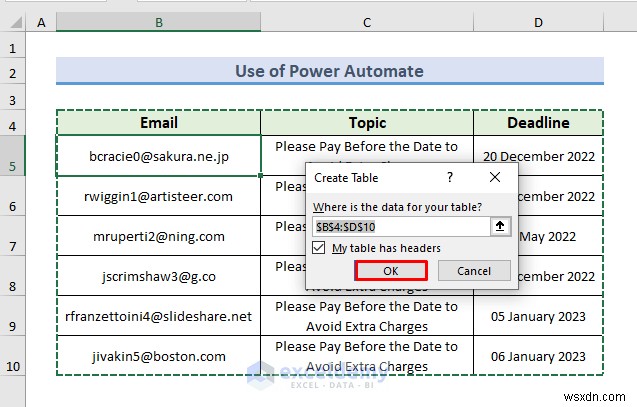Confirm table creation with OK button
Screen dimensions: 637x407
coord(391,271)
